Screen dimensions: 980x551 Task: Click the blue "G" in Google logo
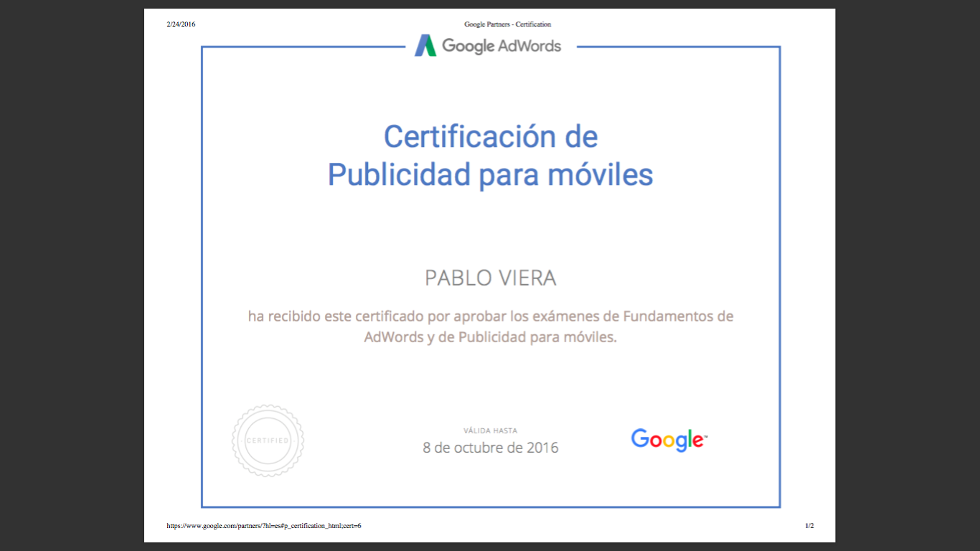coord(640,438)
